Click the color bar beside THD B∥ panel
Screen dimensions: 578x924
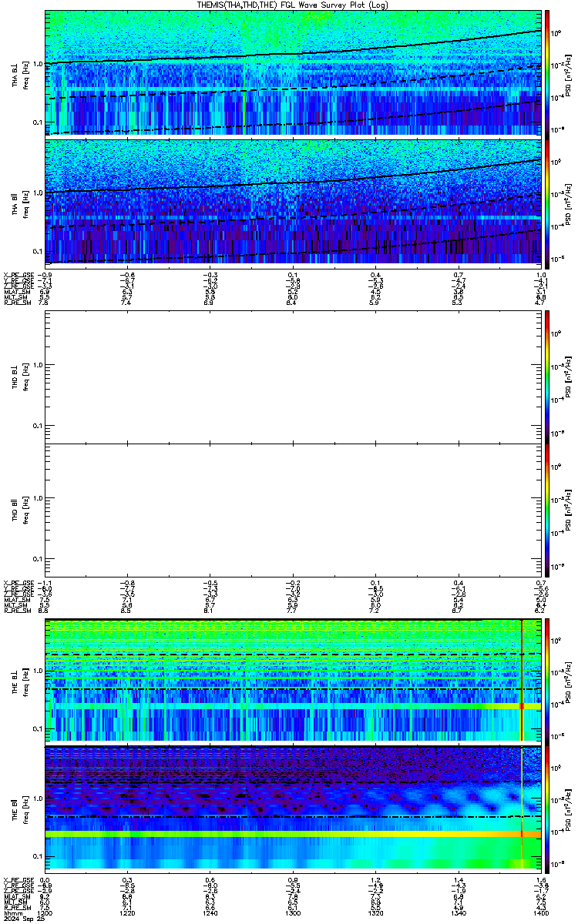click(x=547, y=510)
